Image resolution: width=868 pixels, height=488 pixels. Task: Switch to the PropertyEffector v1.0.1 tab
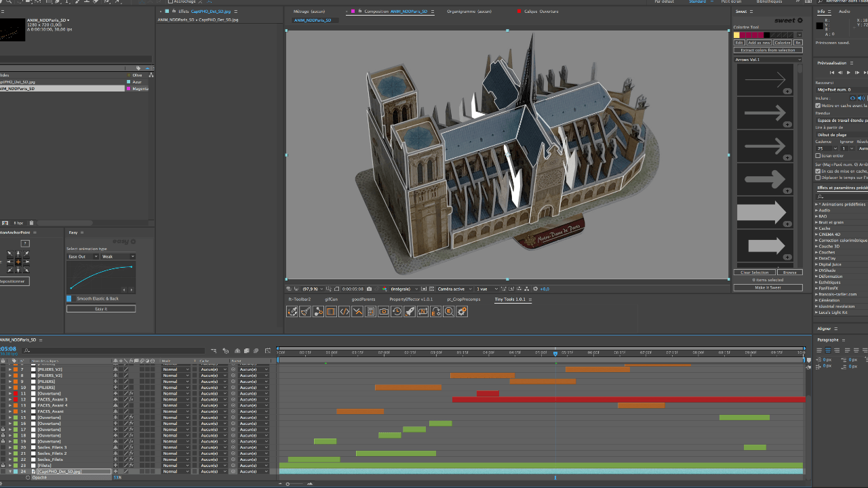tap(411, 299)
